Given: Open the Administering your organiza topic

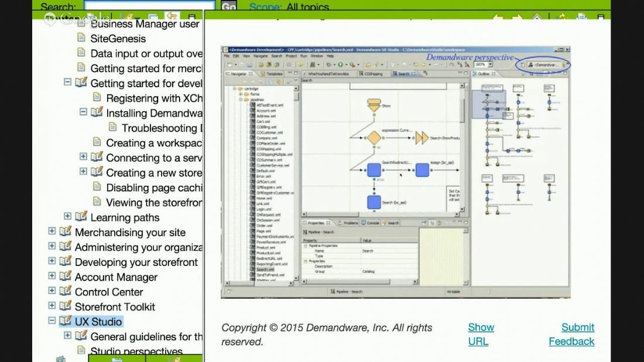Looking at the screenshot, I should click(x=138, y=247).
